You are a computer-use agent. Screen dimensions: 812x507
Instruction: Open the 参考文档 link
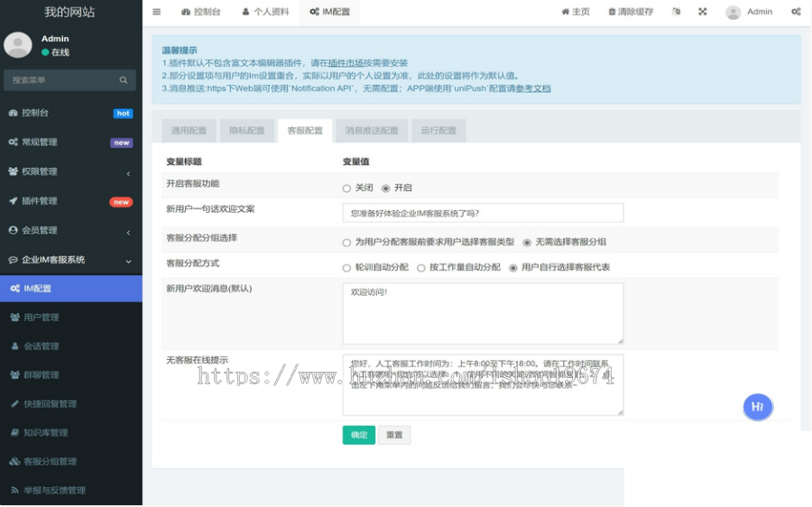click(533, 88)
